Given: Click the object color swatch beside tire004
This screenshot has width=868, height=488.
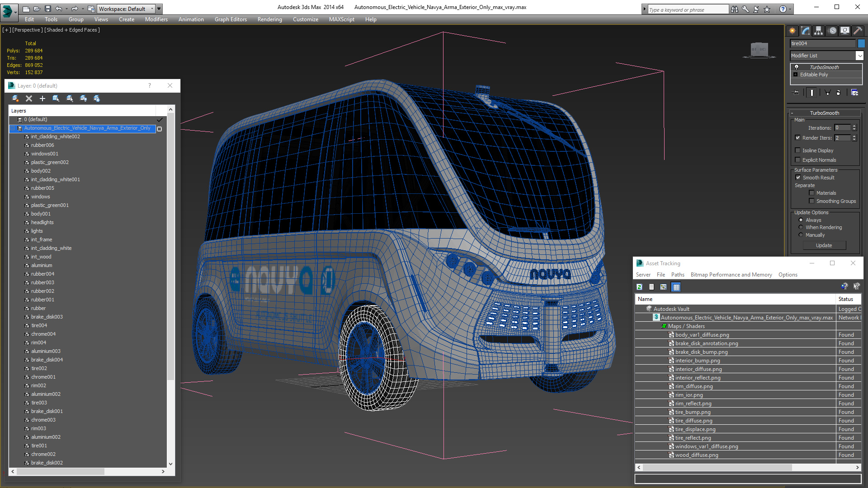Looking at the screenshot, I should click(861, 43).
